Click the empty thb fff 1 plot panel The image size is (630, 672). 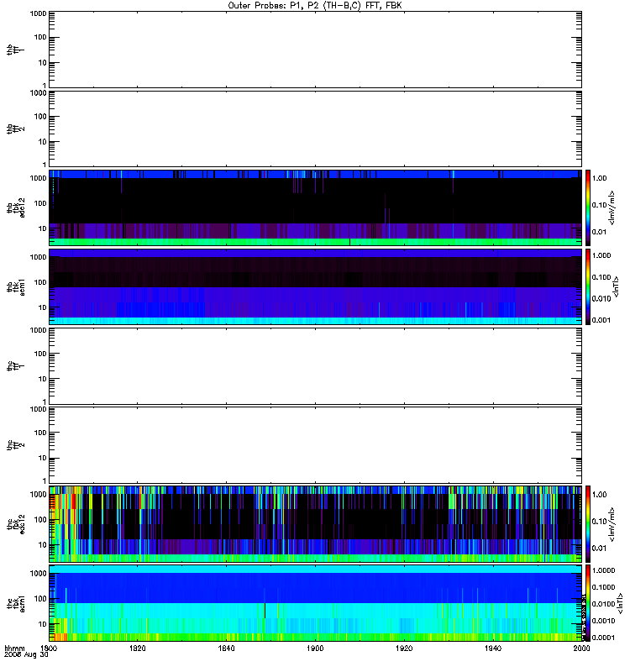click(x=315, y=50)
